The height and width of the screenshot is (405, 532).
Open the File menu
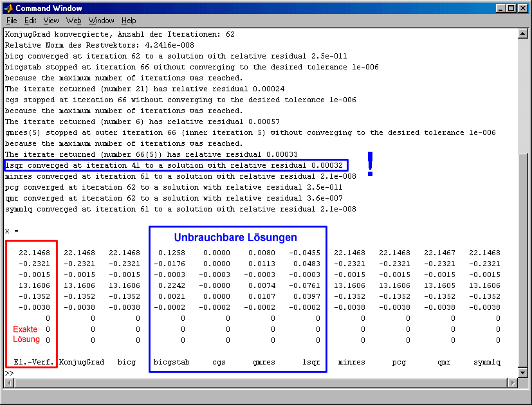(12, 21)
